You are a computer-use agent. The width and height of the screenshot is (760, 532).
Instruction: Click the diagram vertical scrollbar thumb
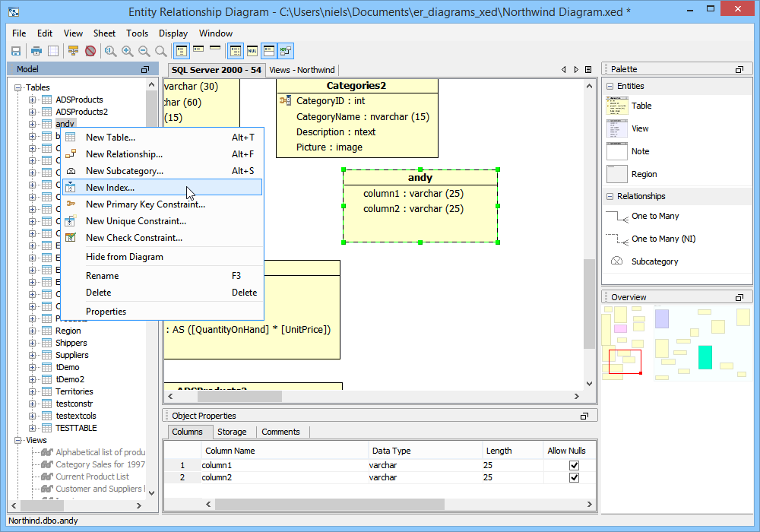point(589,304)
